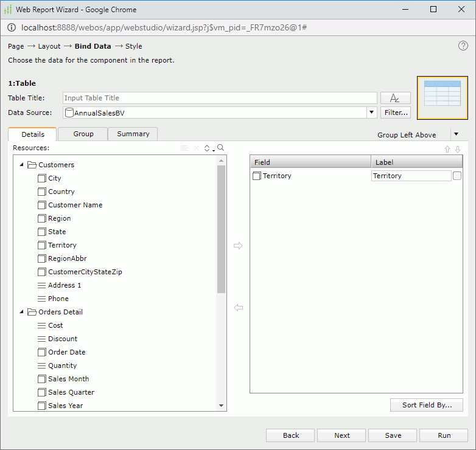Toggle the checkbox beside Territory label
The image size is (476, 450).
coord(457,176)
